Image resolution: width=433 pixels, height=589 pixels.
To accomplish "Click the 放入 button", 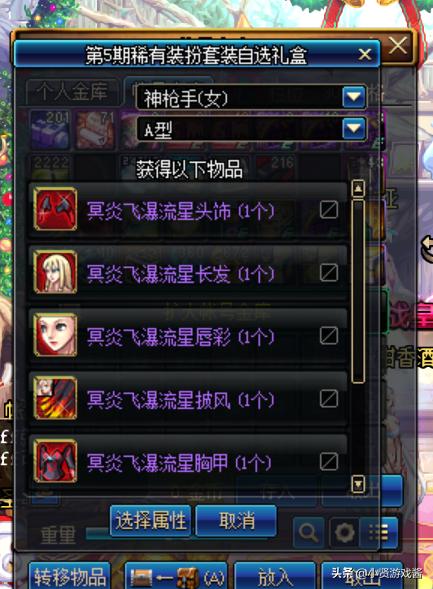I will [275, 575].
